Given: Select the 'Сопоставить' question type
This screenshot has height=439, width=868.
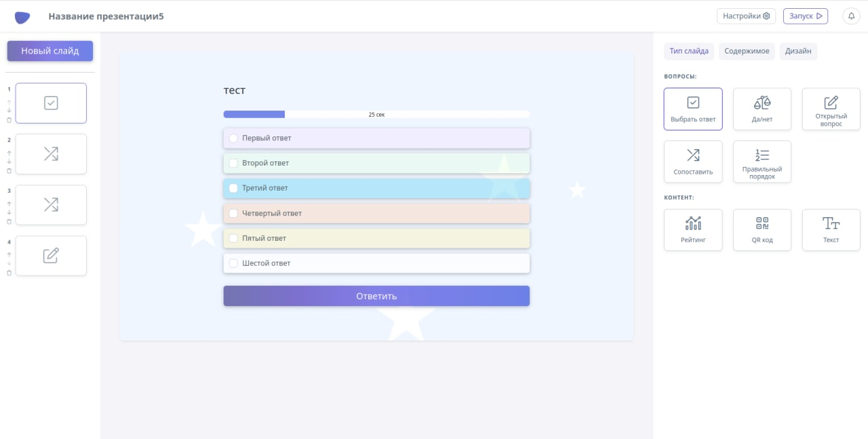Looking at the screenshot, I should click(693, 161).
